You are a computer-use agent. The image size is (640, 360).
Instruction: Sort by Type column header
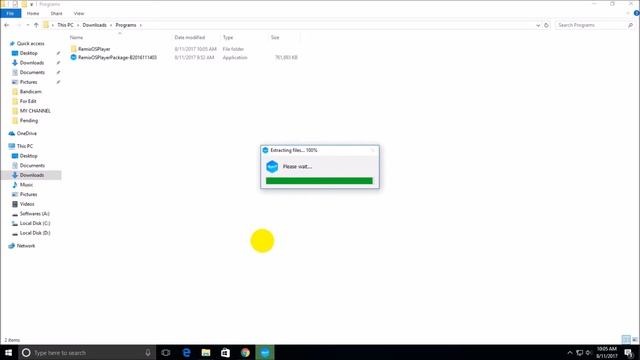(228, 38)
